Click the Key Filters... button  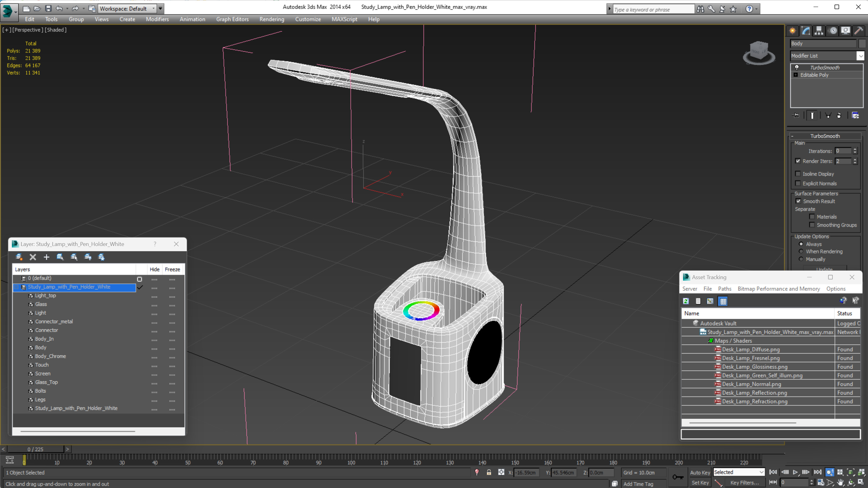click(744, 483)
